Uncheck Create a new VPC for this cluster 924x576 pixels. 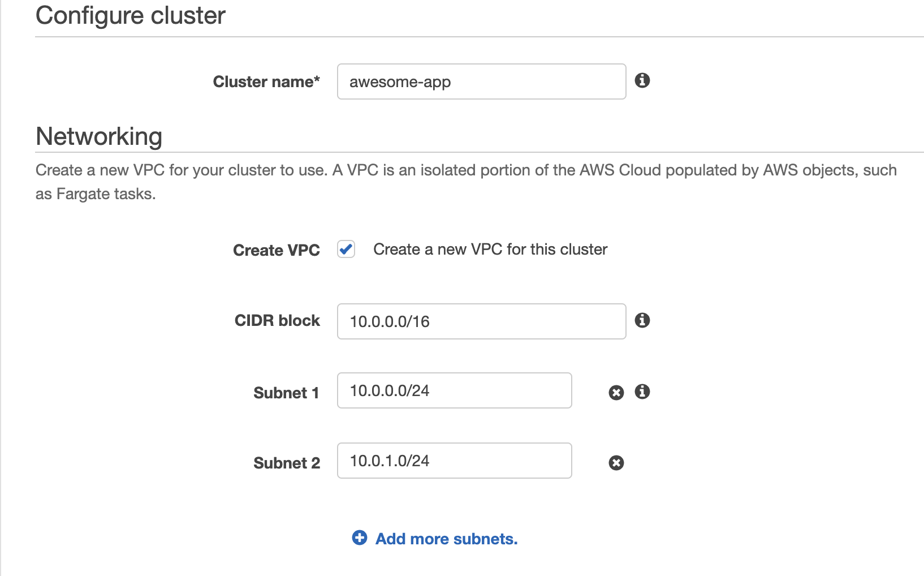click(x=346, y=249)
